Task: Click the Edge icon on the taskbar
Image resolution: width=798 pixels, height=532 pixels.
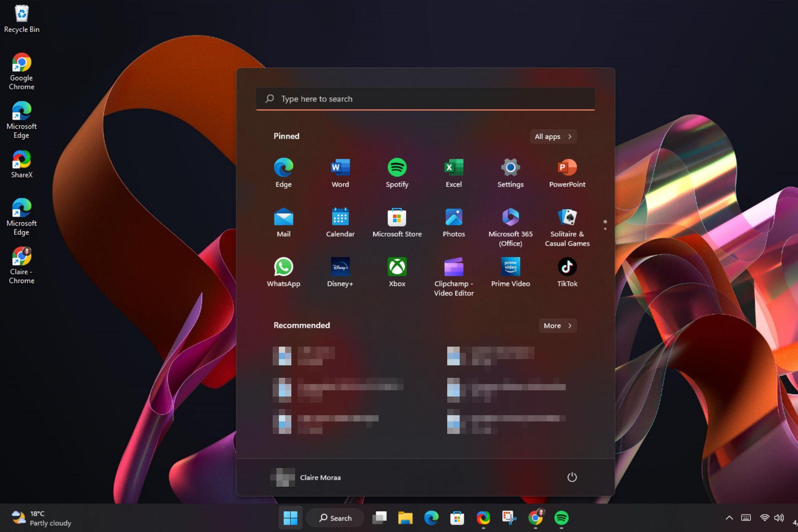Action: pos(431,518)
